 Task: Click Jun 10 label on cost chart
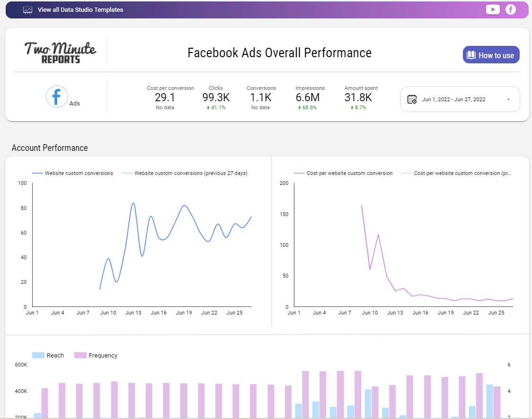(370, 313)
